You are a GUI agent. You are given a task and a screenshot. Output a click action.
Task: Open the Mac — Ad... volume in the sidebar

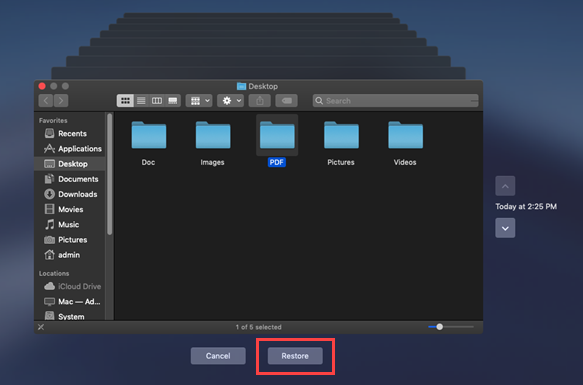coord(70,302)
